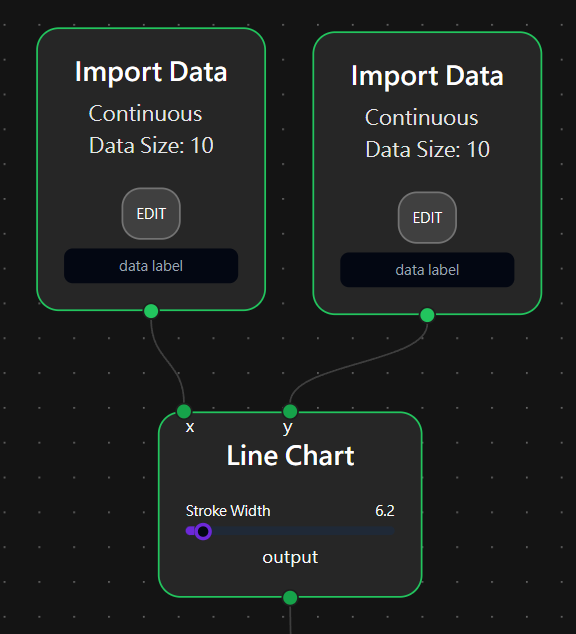This screenshot has width=576, height=634.
Task: Select the edge connecting to the y port
Action: point(360,363)
